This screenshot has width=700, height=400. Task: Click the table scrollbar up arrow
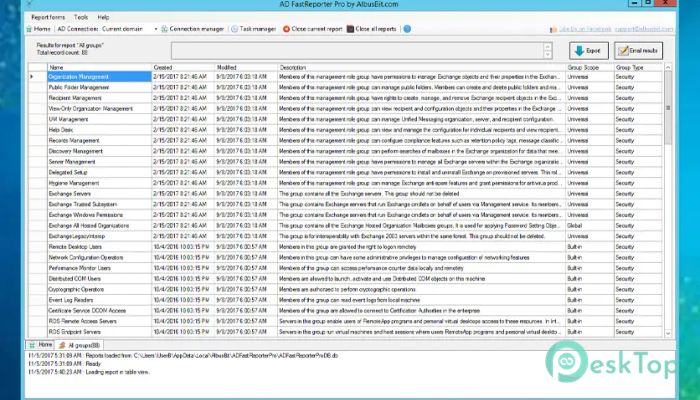[668, 67]
